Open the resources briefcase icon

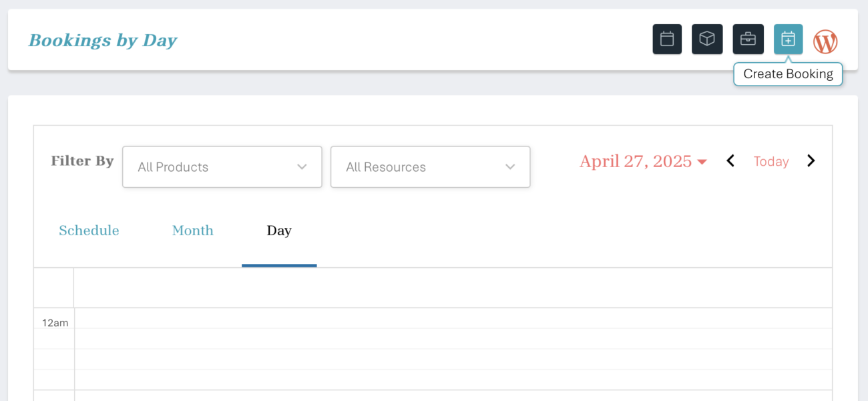point(748,39)
